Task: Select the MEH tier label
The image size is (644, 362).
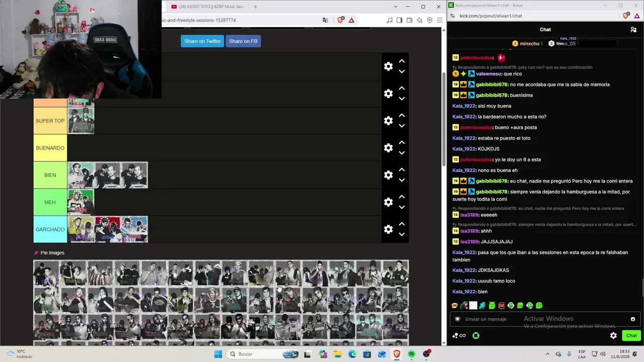Action: click(50, 202)
